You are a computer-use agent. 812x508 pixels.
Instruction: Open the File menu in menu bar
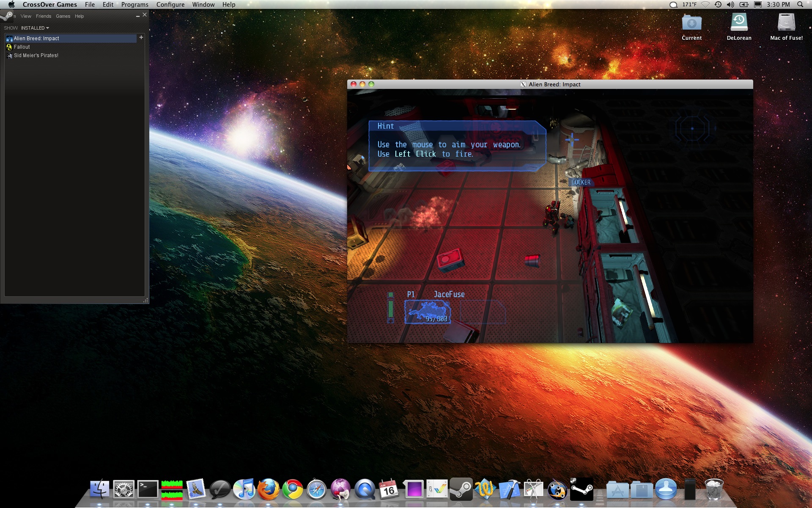point(90,5)
